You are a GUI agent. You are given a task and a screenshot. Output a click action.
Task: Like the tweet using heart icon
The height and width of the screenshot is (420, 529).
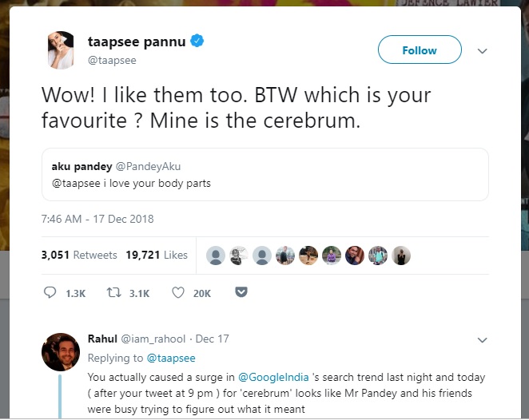point(179,293)
